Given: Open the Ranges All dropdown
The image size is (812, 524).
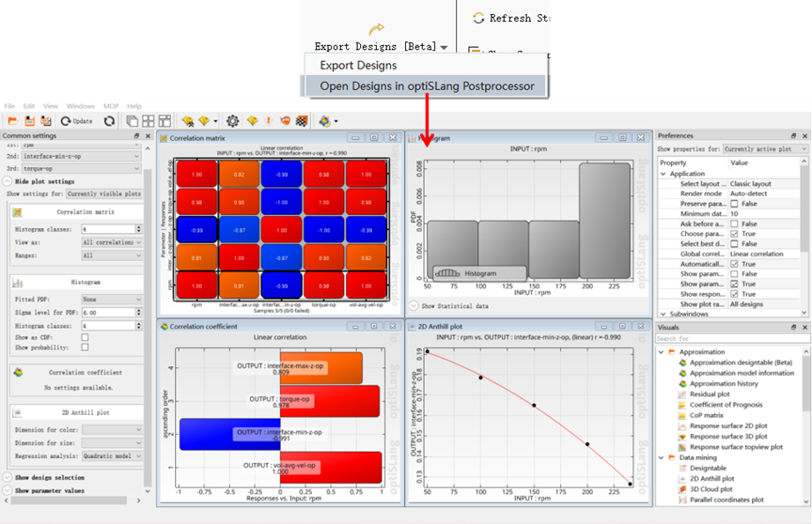Looking at the screenshot, I should (x=112, y=255).
